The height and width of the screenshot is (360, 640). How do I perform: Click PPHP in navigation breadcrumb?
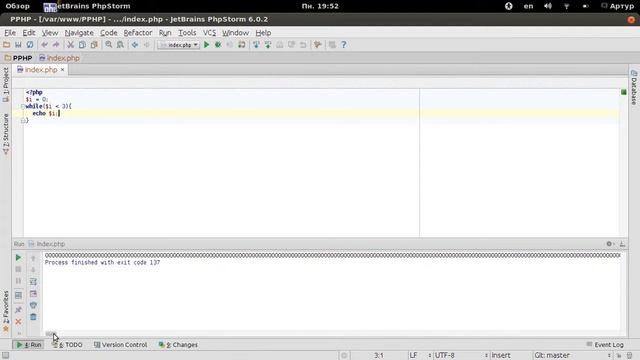pyautogui.click(x=18, y=58)
